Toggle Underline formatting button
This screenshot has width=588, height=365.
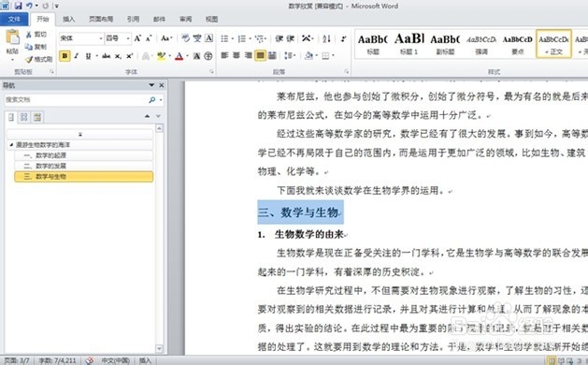[88, 56]
